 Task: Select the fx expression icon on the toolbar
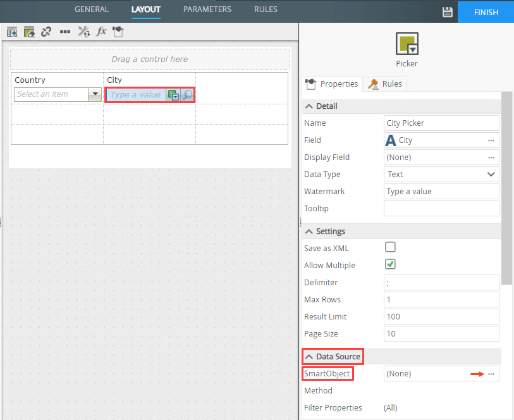(x=101, y=32)
